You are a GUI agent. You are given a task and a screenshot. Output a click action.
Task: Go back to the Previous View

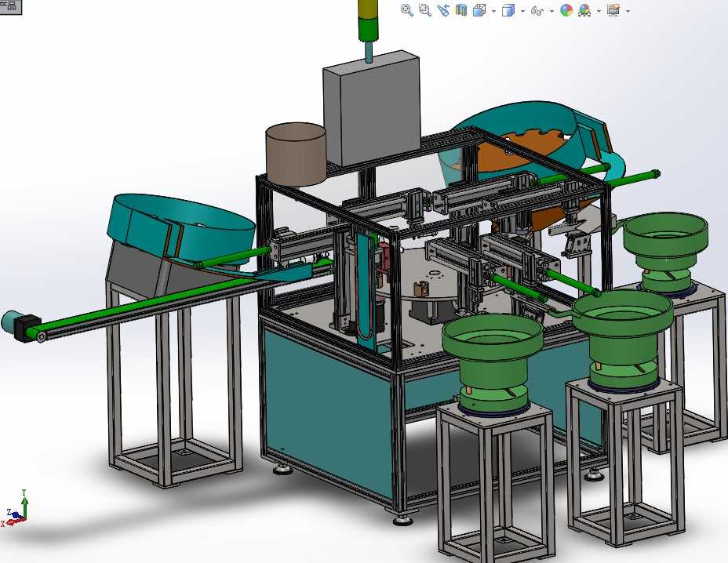[x=443, y=10]
